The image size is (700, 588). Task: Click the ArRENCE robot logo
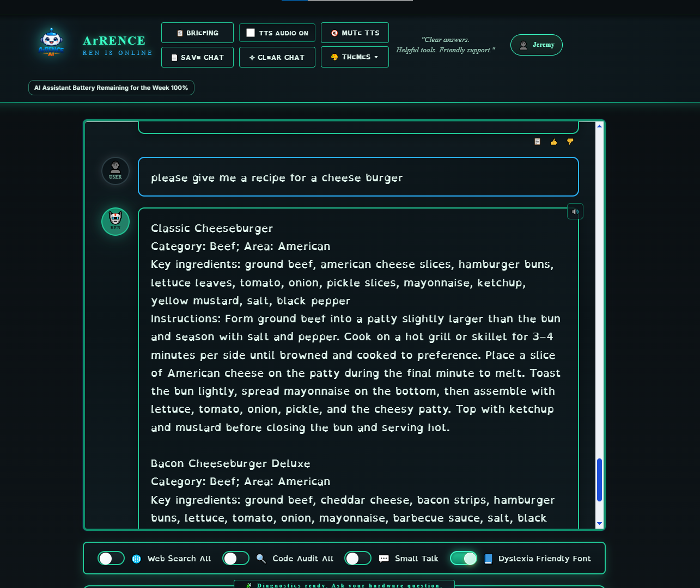pos(51,42)
